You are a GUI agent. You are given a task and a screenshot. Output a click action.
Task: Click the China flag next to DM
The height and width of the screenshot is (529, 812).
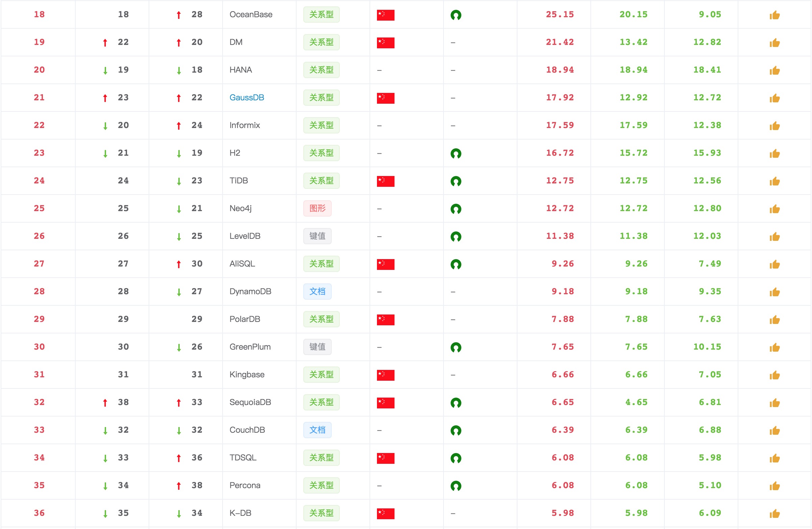(385, 43)
